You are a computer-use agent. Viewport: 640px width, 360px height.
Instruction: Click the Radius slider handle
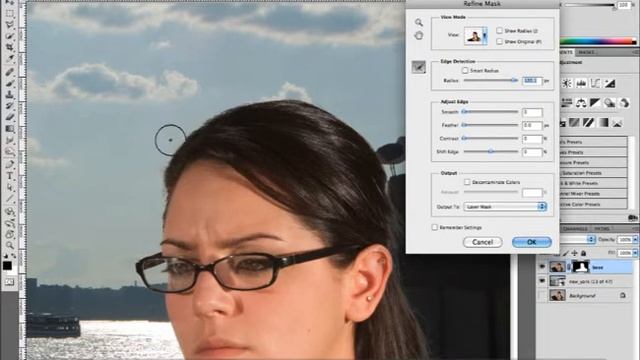pyautogui.click(x=514, y=80)
